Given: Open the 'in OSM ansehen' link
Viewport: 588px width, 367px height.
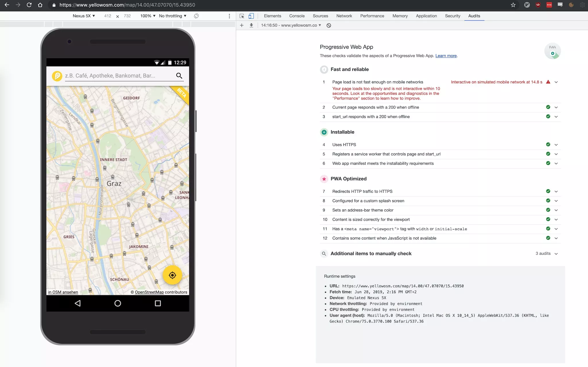Looking at the screenshot, I should (x=63, y=292).
